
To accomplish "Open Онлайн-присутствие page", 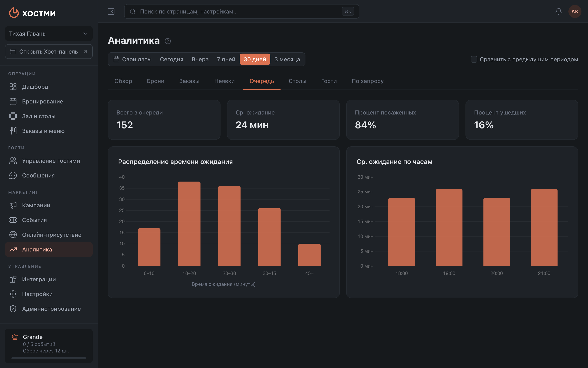I will point(49,235).
